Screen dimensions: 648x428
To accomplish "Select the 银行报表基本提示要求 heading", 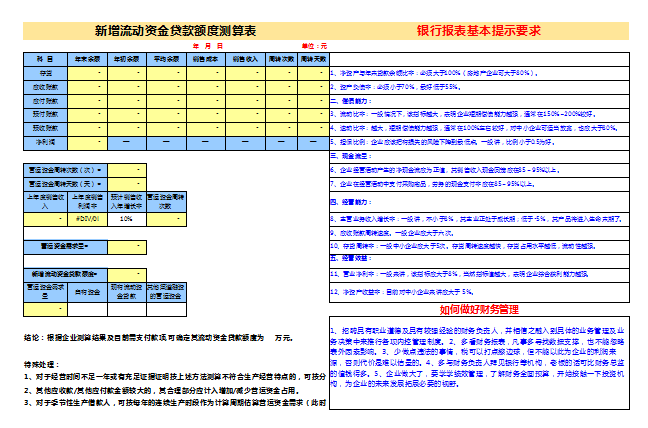I will 478,30.
